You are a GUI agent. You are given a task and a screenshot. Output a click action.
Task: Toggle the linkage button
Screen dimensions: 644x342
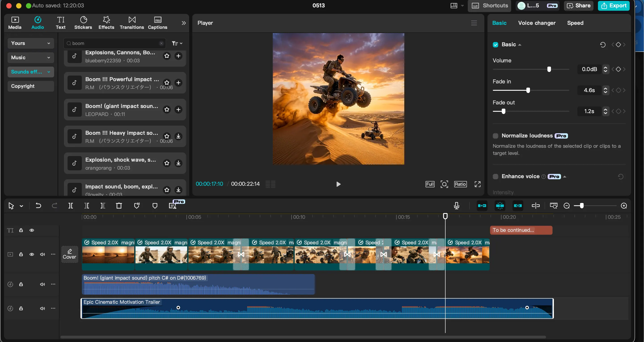point(518,206)
